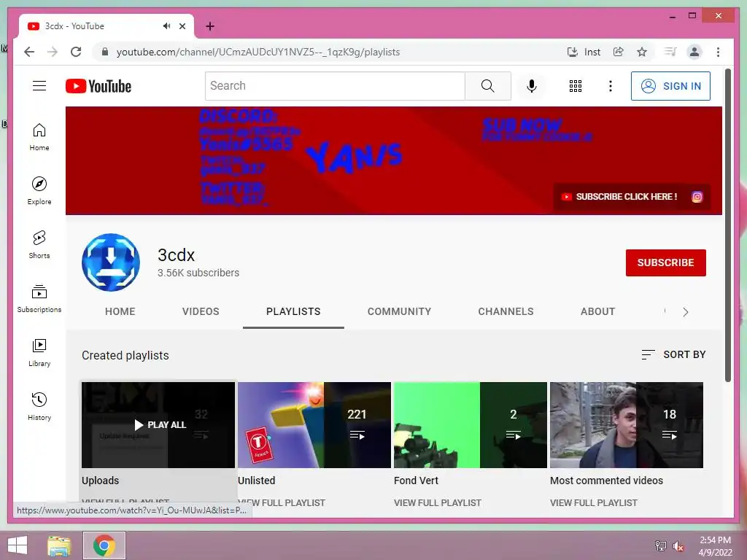Switch to the CHANNELS tab
The height and width of the screenshot is (560, 747).
click(x=506, y=311)
